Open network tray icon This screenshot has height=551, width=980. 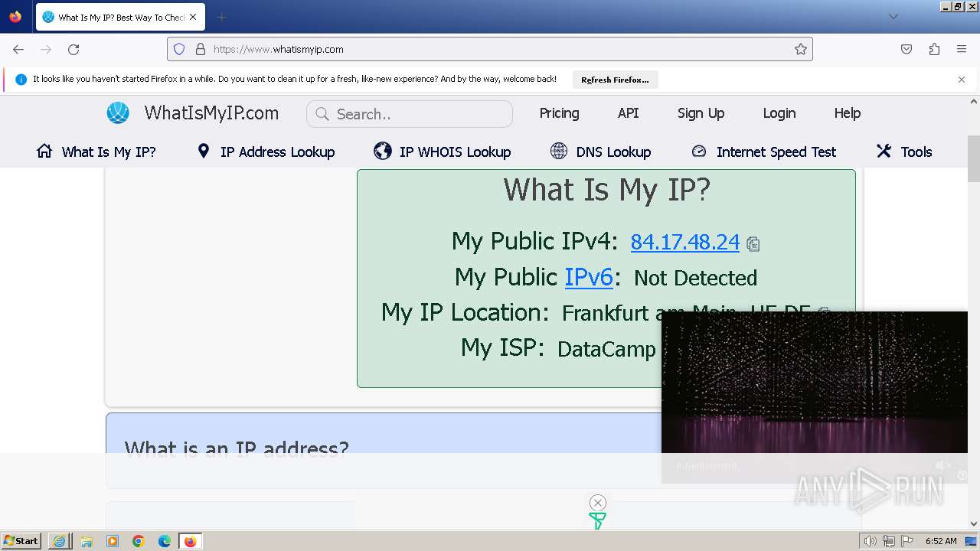point(888,541)
